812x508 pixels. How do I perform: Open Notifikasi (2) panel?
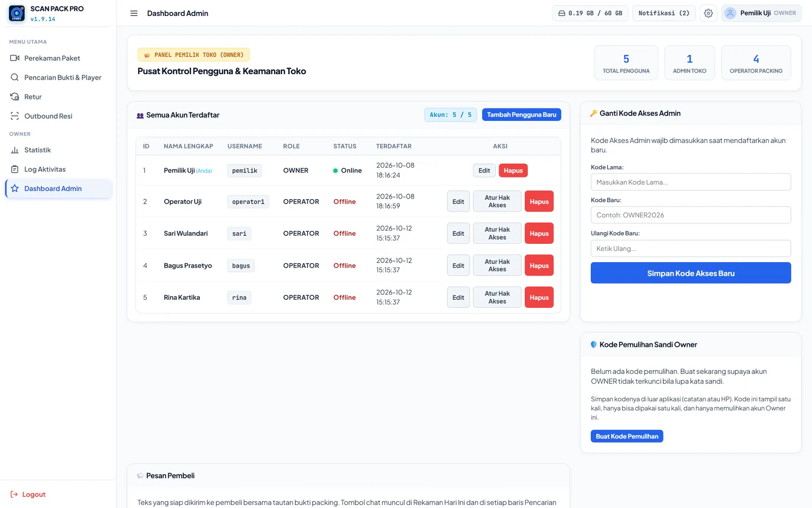coord(664,13)
